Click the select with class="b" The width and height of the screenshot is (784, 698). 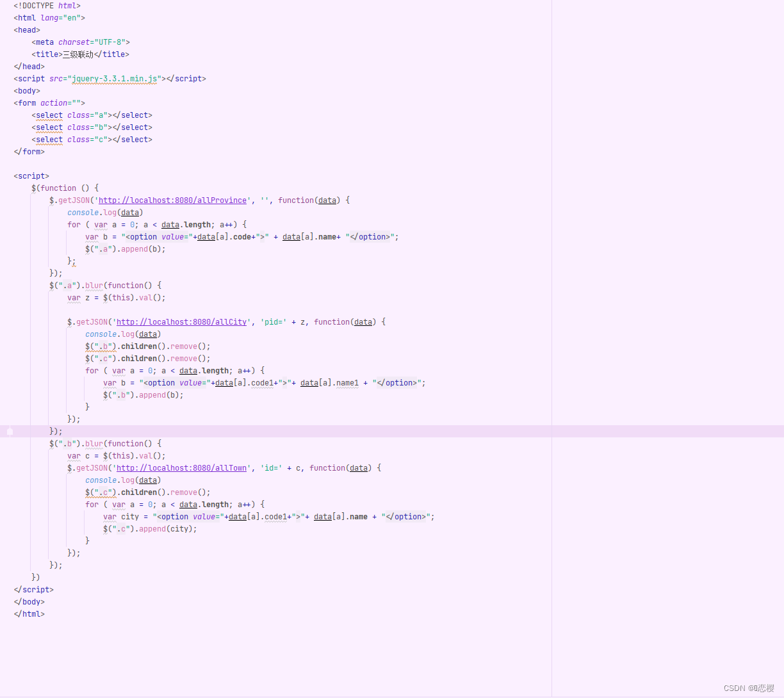coord(92,127)
